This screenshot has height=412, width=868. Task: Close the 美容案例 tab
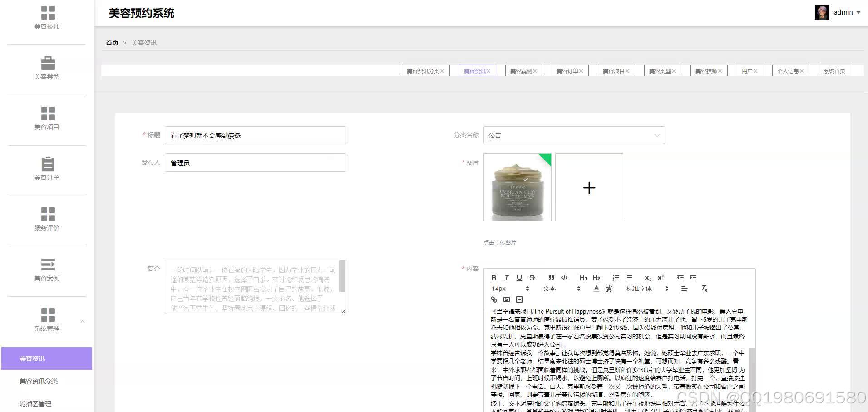tap(534, 71)
